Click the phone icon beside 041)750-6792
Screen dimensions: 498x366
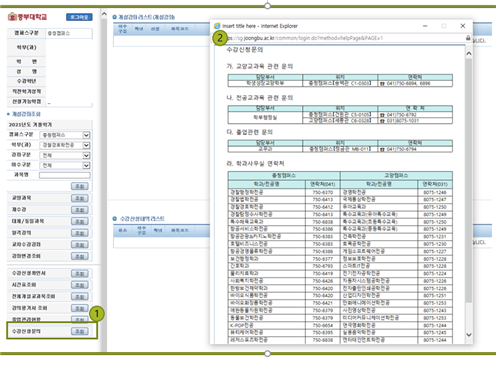click(382, 115)
